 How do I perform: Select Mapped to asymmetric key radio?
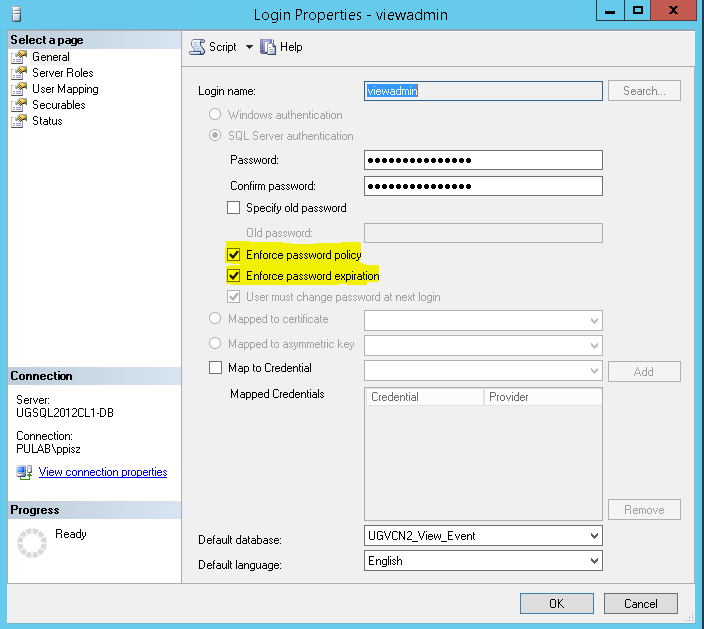click(215, 343)
